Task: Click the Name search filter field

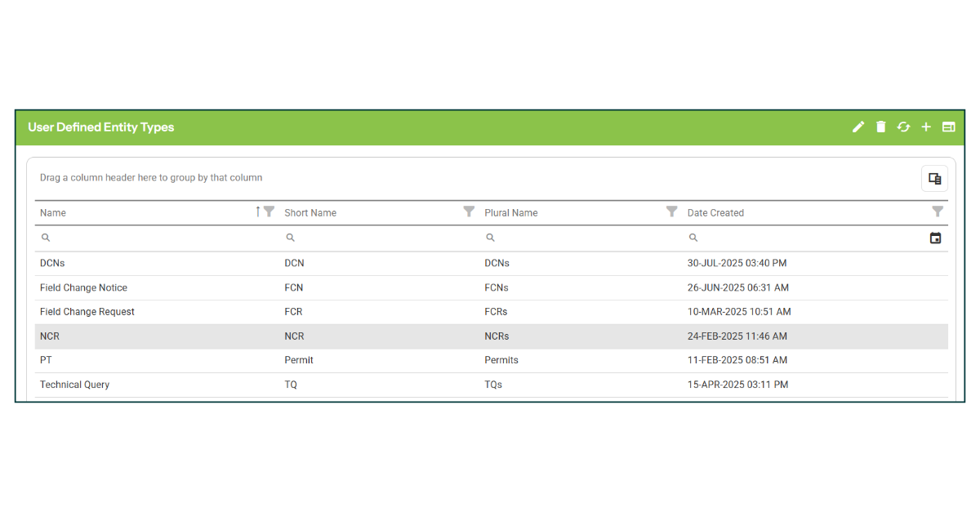Action: click(155, 238)
